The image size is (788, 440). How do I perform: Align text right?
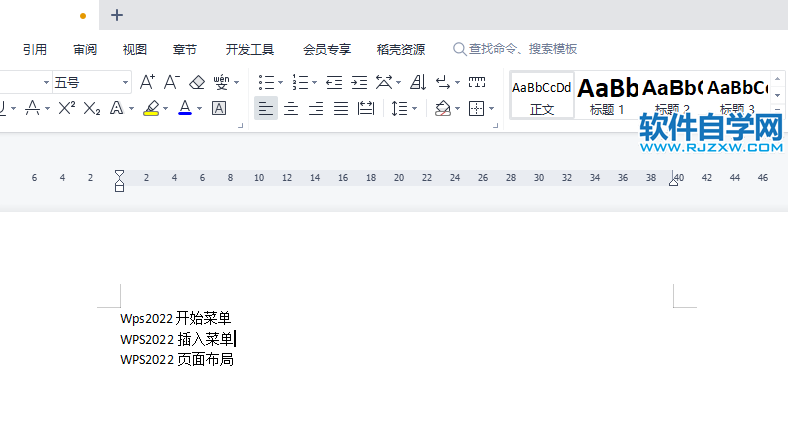point(316,108)
